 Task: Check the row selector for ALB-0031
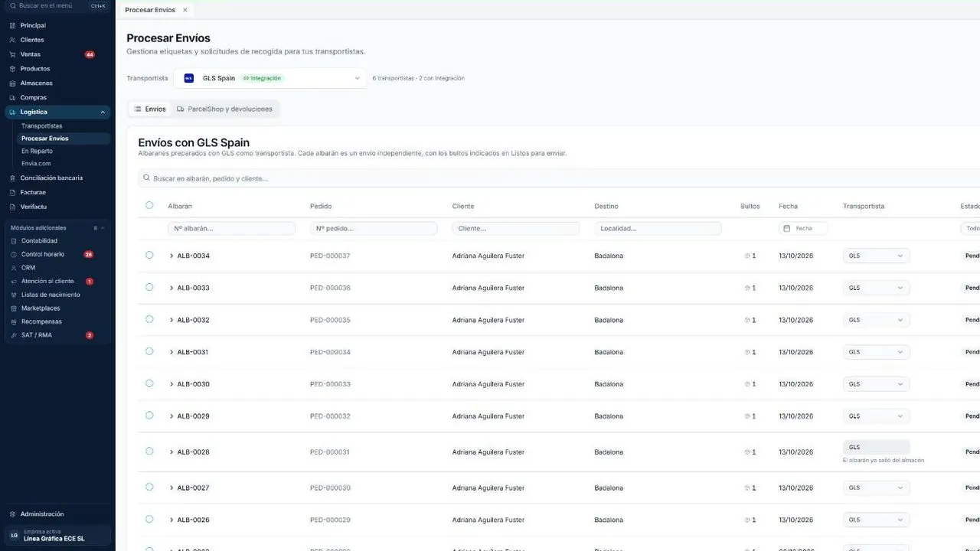(149, 351)
